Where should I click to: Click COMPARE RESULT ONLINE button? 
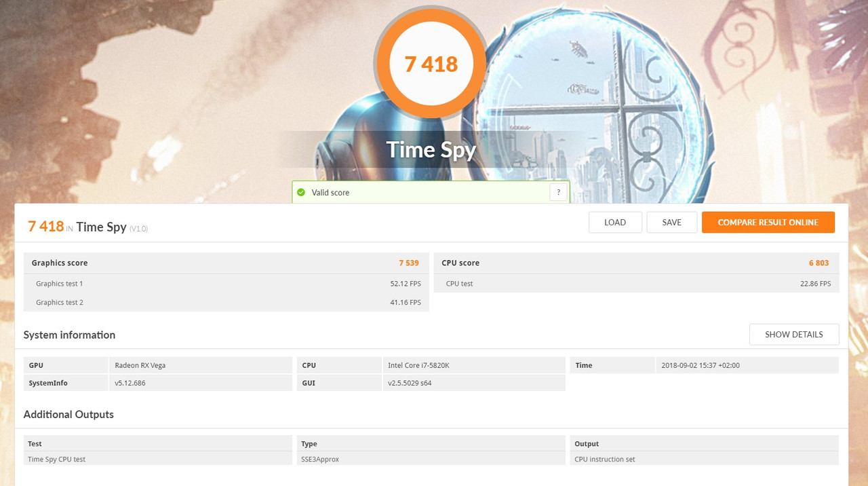(x=768, y=222)
